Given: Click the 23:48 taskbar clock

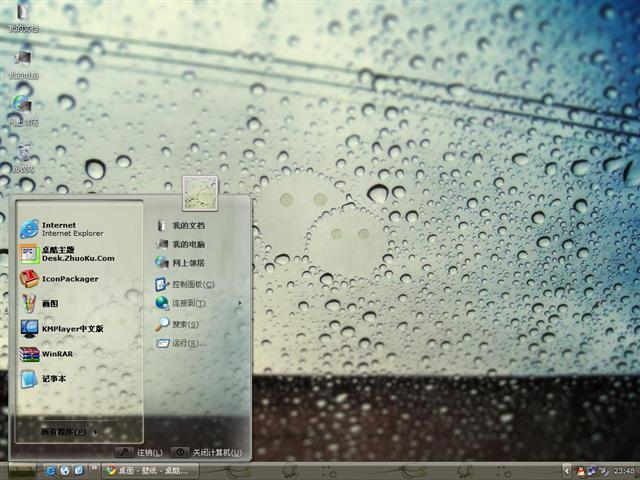Looking at the screenshot, I should click(624, 471).
